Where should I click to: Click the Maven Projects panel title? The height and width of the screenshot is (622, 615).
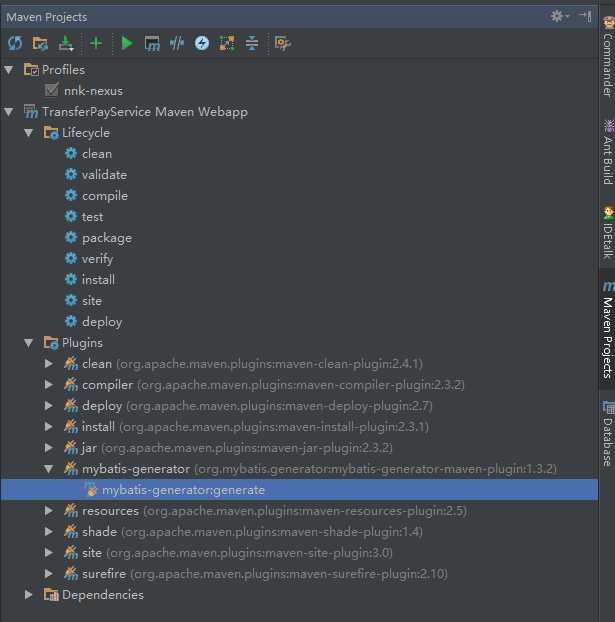[x=47, y=17]
